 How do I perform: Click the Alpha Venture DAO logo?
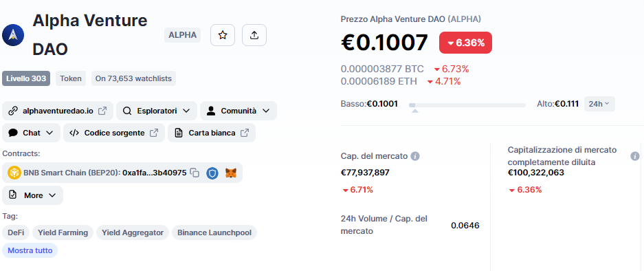pyautogui.click(x=13, y=35)
